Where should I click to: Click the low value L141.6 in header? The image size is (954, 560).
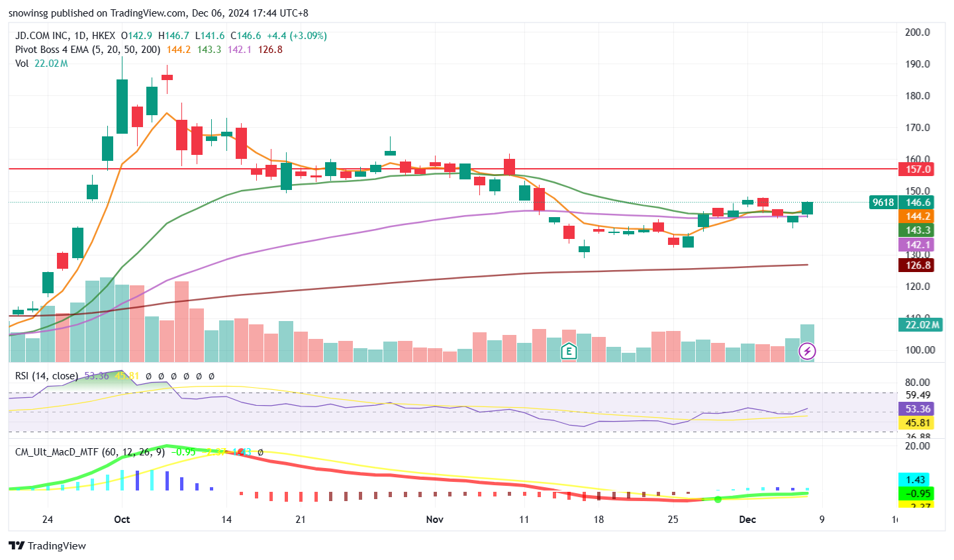click(210, 36)
